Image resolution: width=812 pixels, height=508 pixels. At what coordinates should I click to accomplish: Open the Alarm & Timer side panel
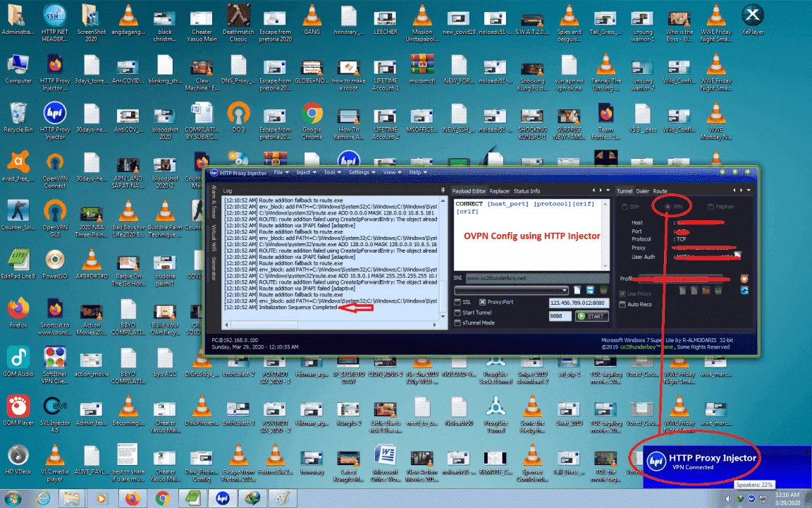[x=214, y=202]
